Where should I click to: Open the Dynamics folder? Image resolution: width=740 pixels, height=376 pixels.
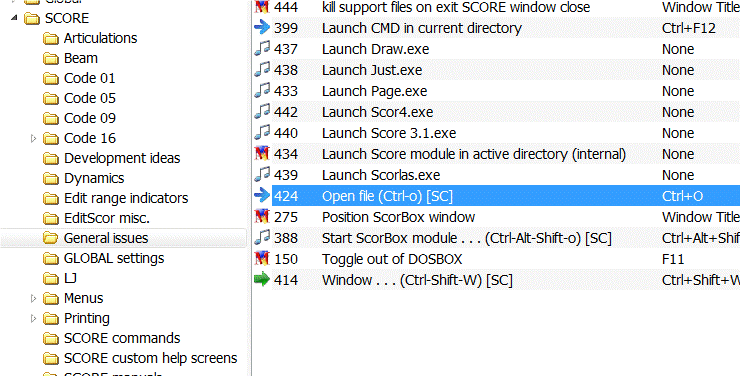click(x=94, y=178)
